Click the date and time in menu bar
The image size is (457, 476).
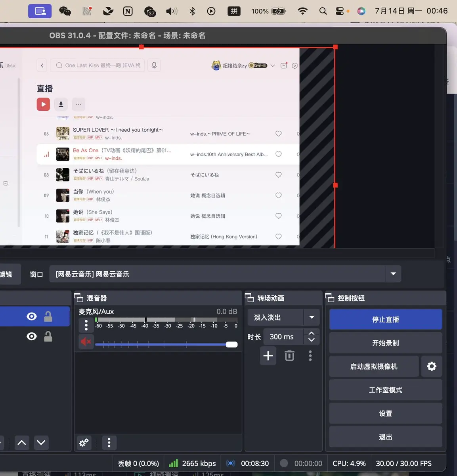(411, 11)
